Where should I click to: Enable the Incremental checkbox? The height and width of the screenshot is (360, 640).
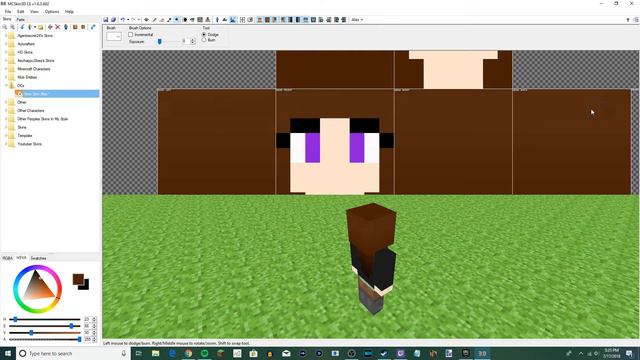pyautogui.click(x=131, y=35)
